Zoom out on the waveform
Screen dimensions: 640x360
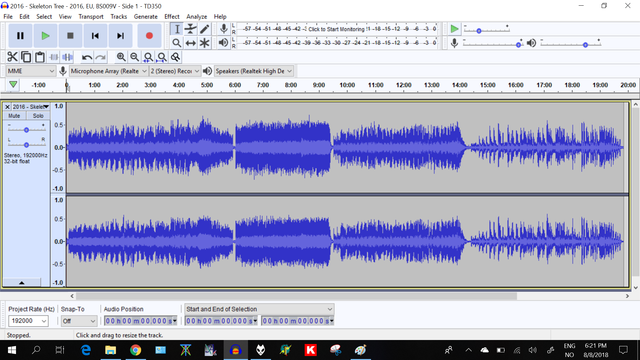click(134, 57)
